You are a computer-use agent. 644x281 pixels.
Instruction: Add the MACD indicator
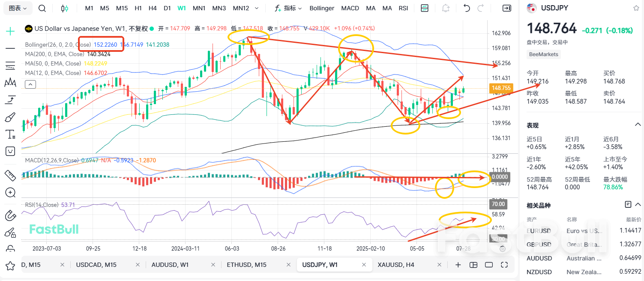click(x=350, y=8)
